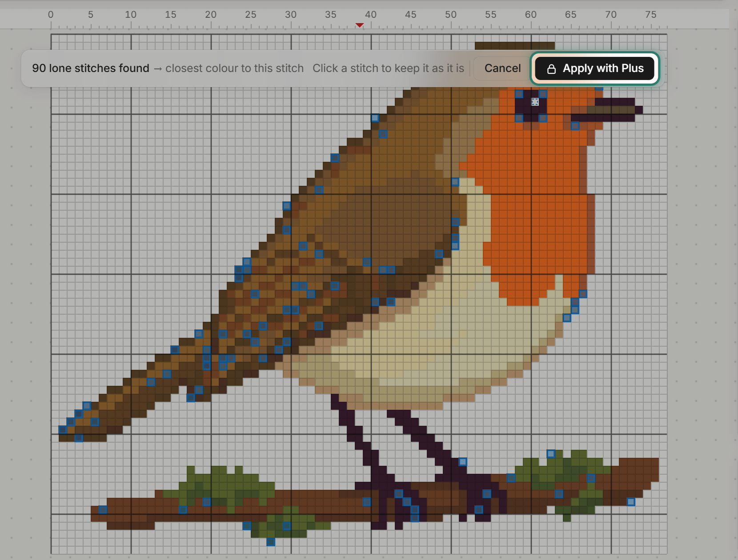Click 'closest colour to this stitch' text
The height and width of the screenshot is (560, 738).
tap(234, 68)
